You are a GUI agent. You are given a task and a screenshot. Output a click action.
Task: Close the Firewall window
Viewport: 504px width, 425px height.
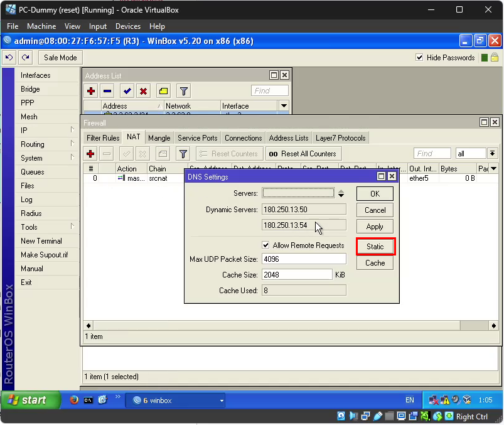495,122
